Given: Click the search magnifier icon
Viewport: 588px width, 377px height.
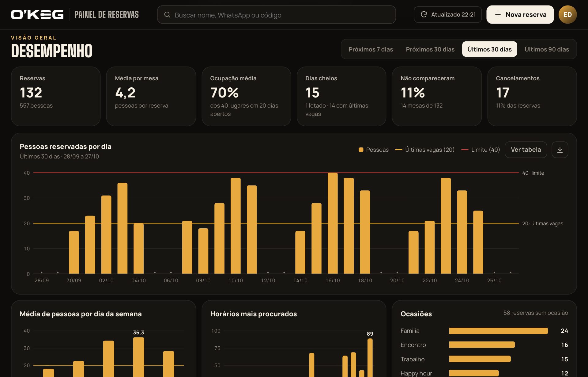Looking at the screenshot, I should click(x=167, y=15).
